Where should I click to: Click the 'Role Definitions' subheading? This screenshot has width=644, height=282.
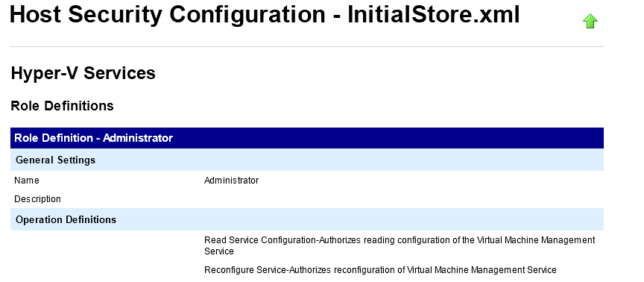pyautogui.click(x=62, y=106)
